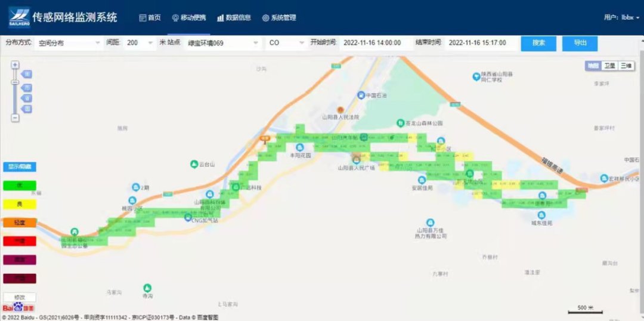Viewport: 644px width, 321px height.
Task: Open the 系统管理 menu
Action: pyautogui.click(x=278, y=18)
